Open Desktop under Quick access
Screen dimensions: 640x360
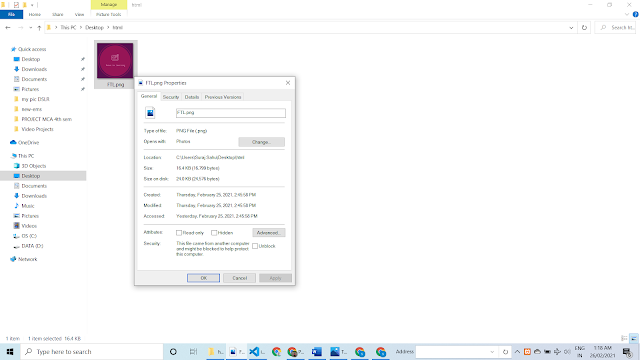31,59
